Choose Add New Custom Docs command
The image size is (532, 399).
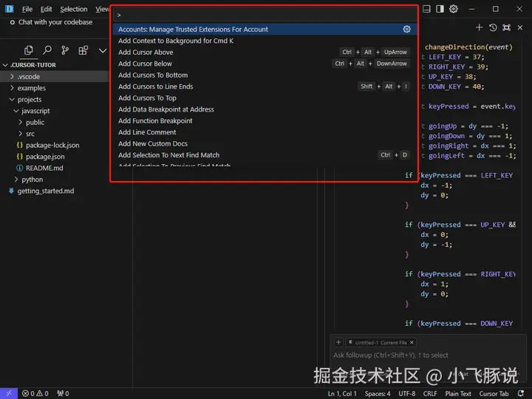coord(265,143)
